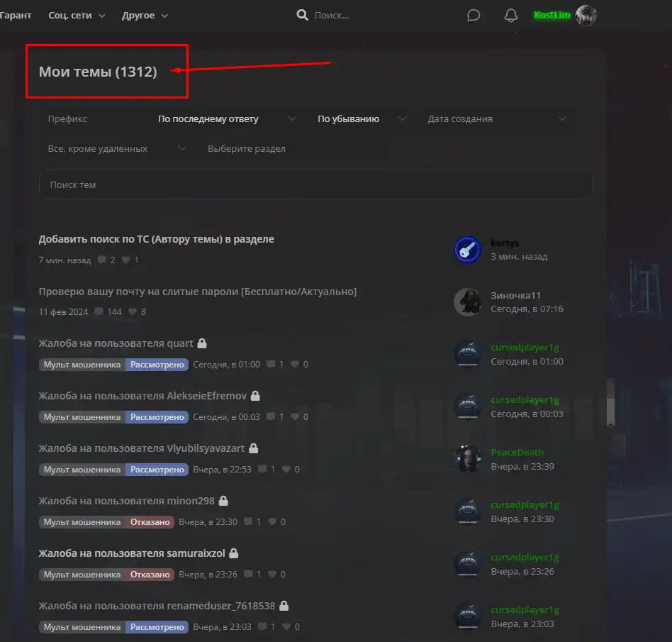
Task: Open cursedplayer1g avatar on quart row
Action: point(468,354)
